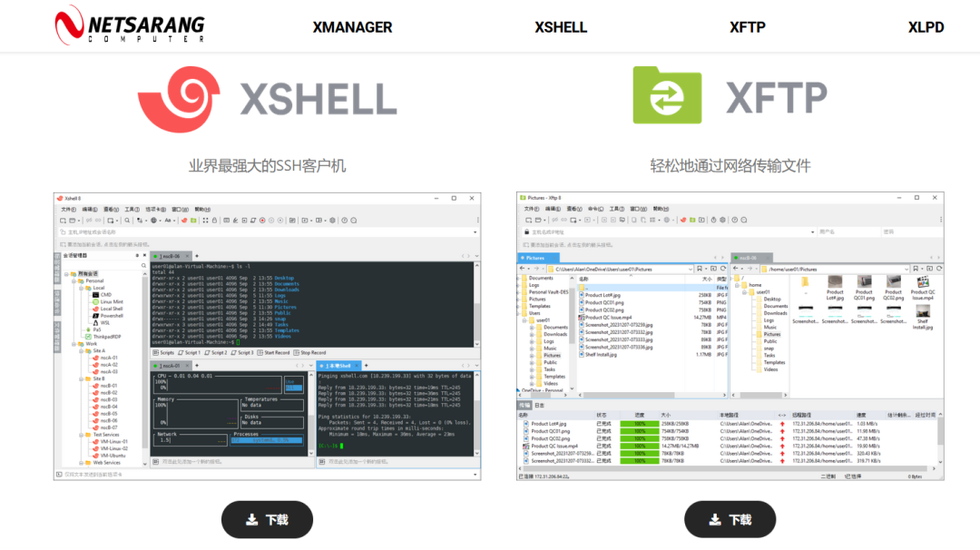Click Start Record button in Xshell
The width and height of the screenshot is (980, 550).
273,353
